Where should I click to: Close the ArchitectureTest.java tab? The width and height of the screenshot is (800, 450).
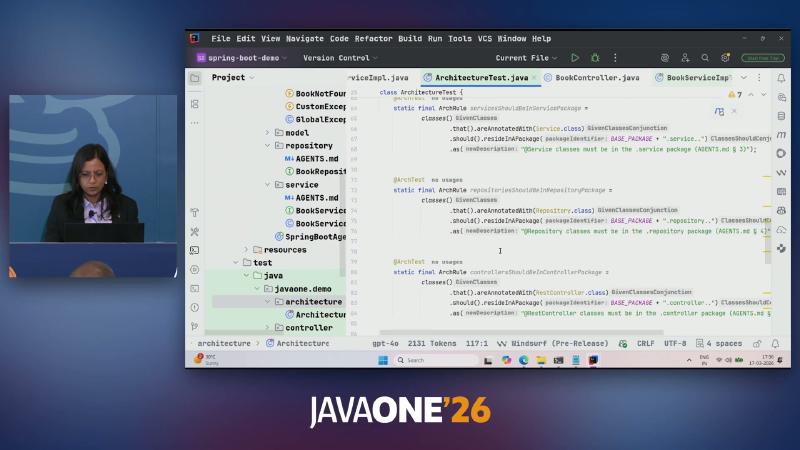point(534,78)
